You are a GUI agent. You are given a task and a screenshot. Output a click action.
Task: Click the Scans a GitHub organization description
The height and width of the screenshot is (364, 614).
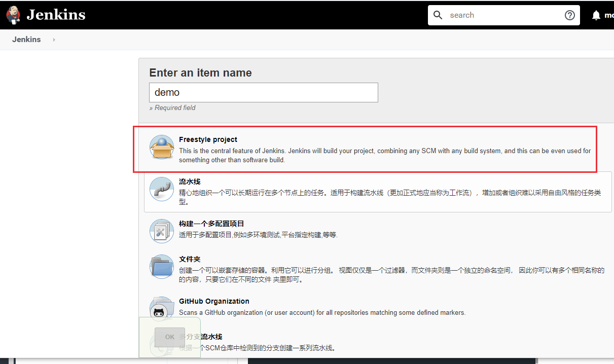tap(322, 313)
